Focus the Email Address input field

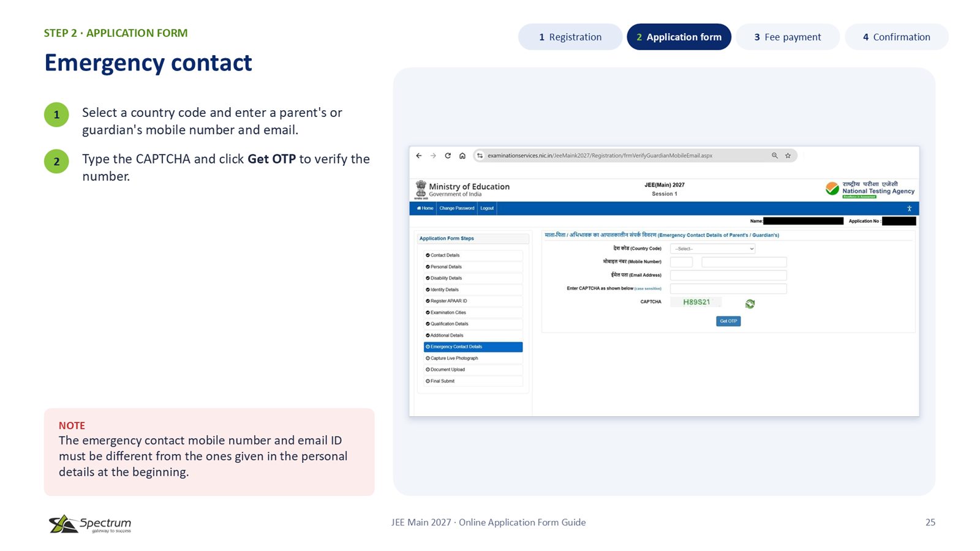point(728,275)
